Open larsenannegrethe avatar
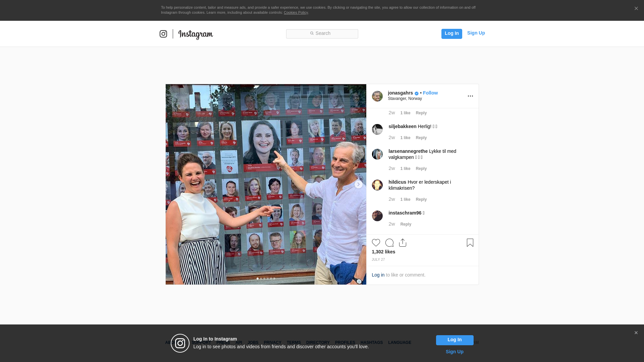The image size is (644, 362). point(377,154)
